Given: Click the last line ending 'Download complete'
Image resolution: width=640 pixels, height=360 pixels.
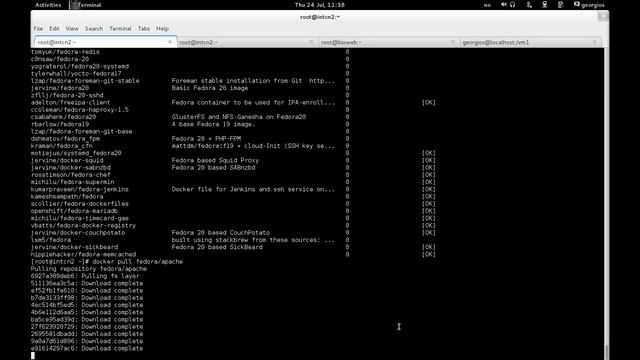Looking at the screenshot, I should point(87,349).
